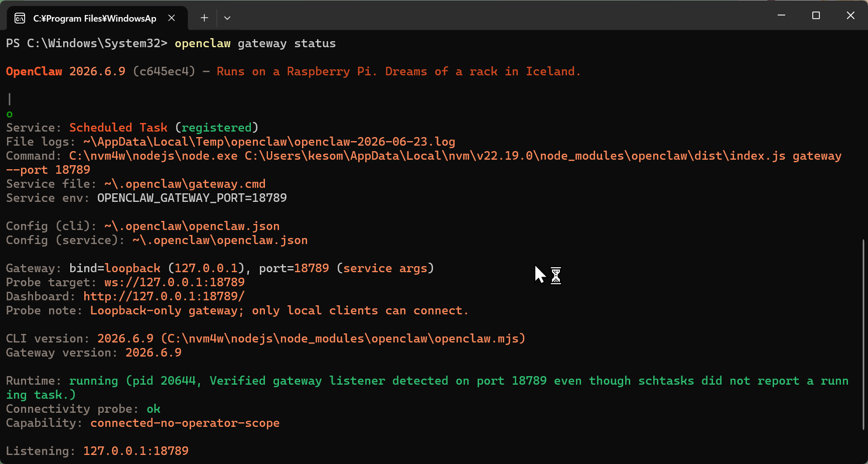868x464 pixels.
Task: Open dashboard link http://127.0.0.1:18789/
Action: (164, 297)
